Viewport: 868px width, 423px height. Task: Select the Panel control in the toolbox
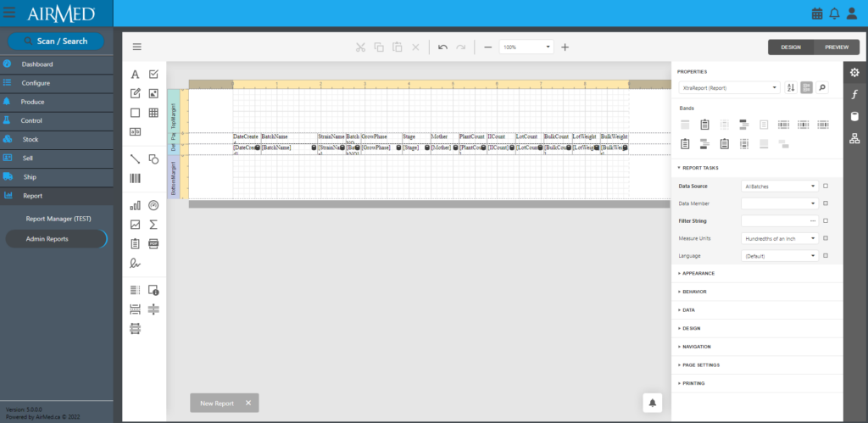tap(135, 113)
